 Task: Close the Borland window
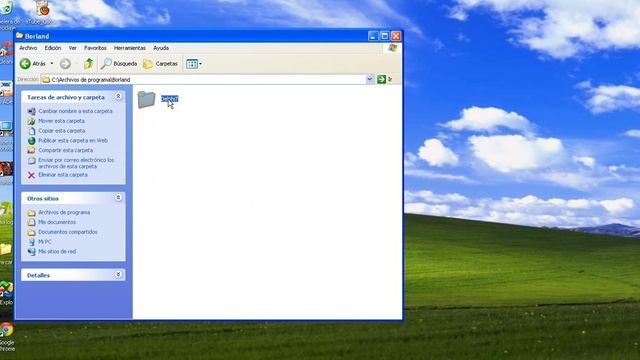[x=396, y=36]
